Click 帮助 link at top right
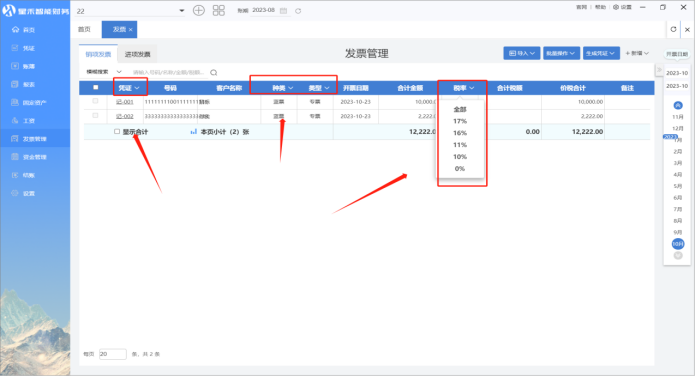The image size is (695, 377). click(x=600, y=7)
